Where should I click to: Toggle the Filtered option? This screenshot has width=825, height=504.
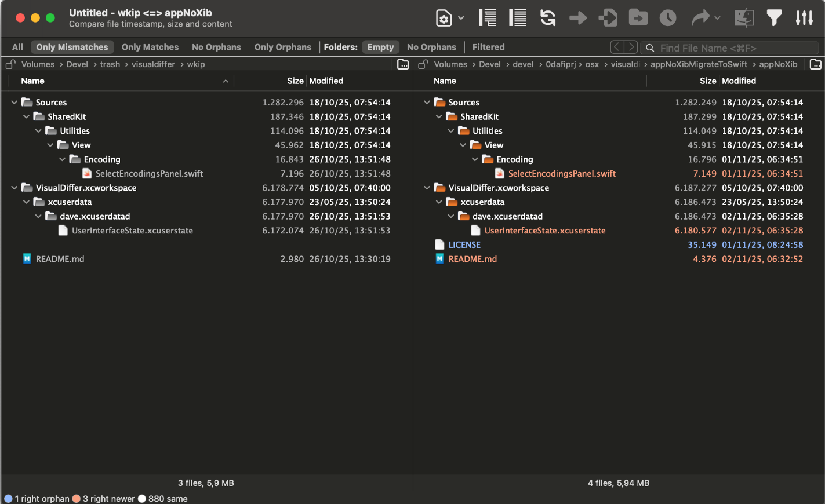[488, 47]
